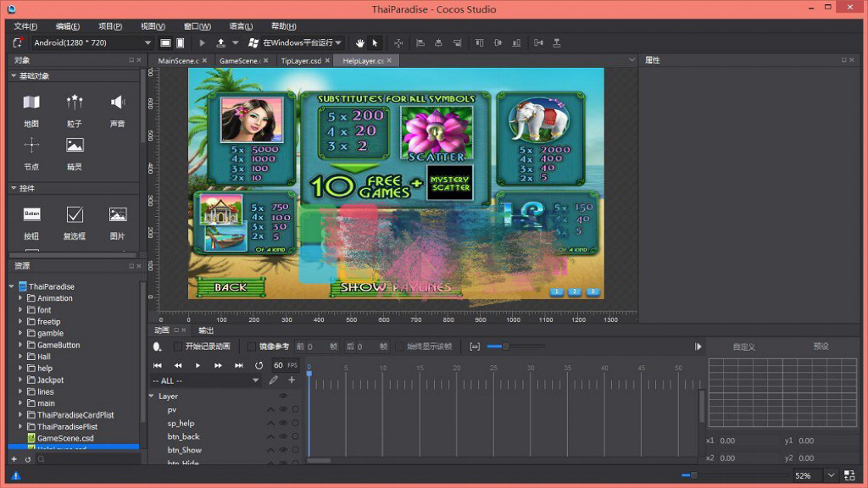Choose the sound (声音) object icon

point(117,103)
